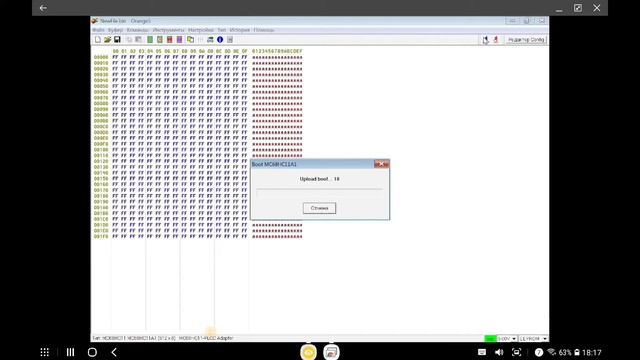
Task: Click the red adapter icon left of Config
Action: 496,40
